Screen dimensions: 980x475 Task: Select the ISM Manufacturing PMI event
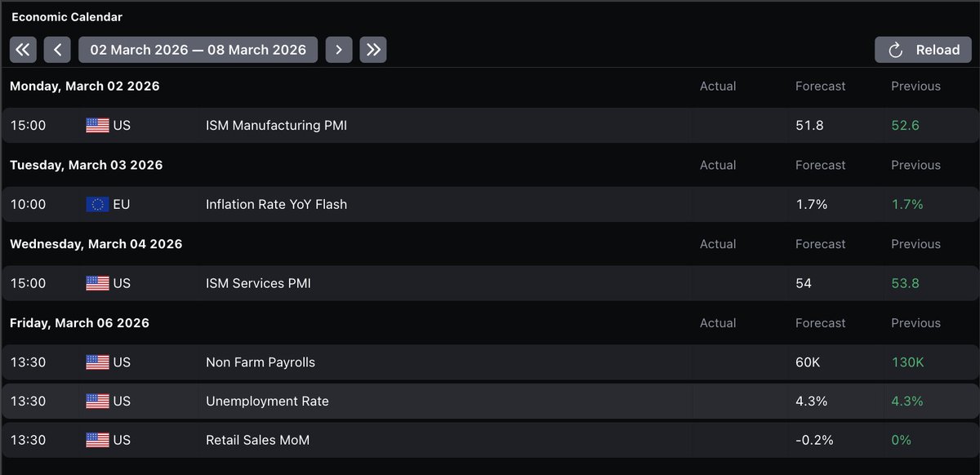(276, 126)
